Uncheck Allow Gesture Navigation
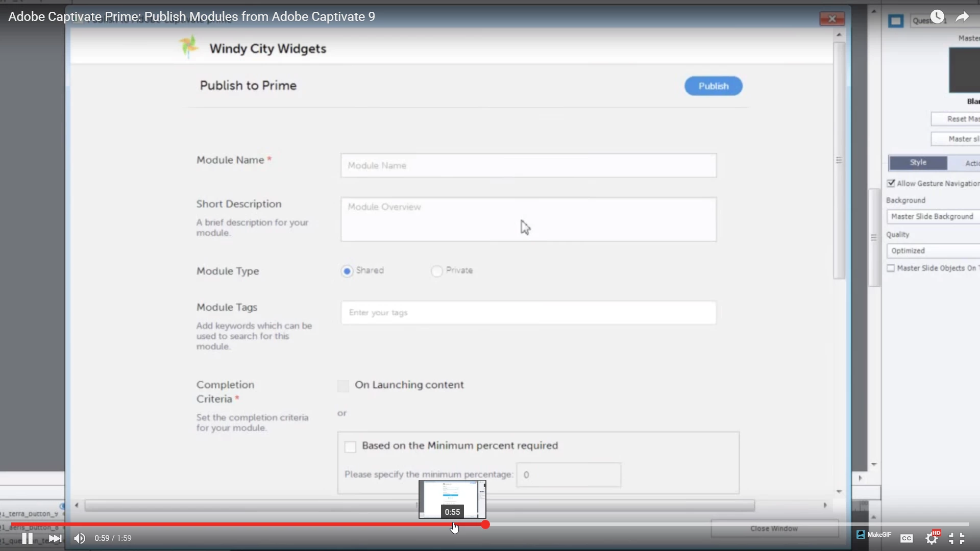The height and width of the screenshot is (551, 980). (x=891, y=183)
